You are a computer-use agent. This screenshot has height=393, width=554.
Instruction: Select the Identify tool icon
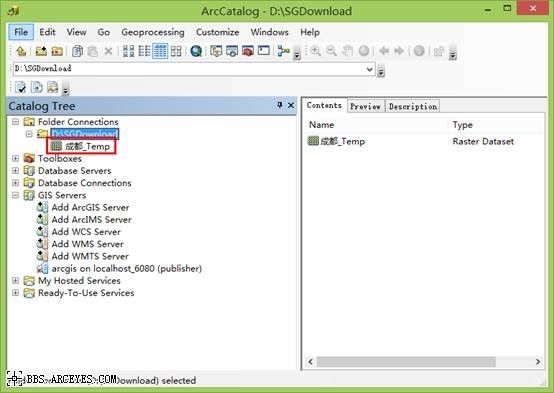point(419,51)
